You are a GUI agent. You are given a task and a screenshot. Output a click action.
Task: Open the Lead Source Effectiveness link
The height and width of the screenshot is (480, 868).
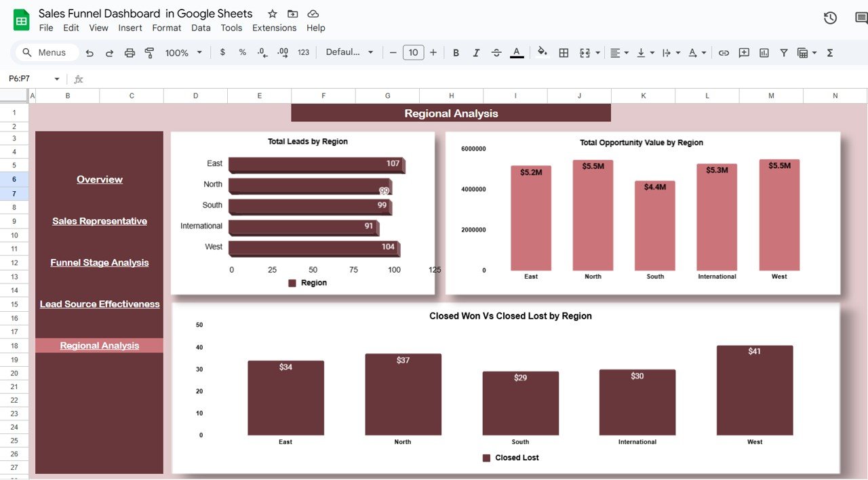(99, 304)
